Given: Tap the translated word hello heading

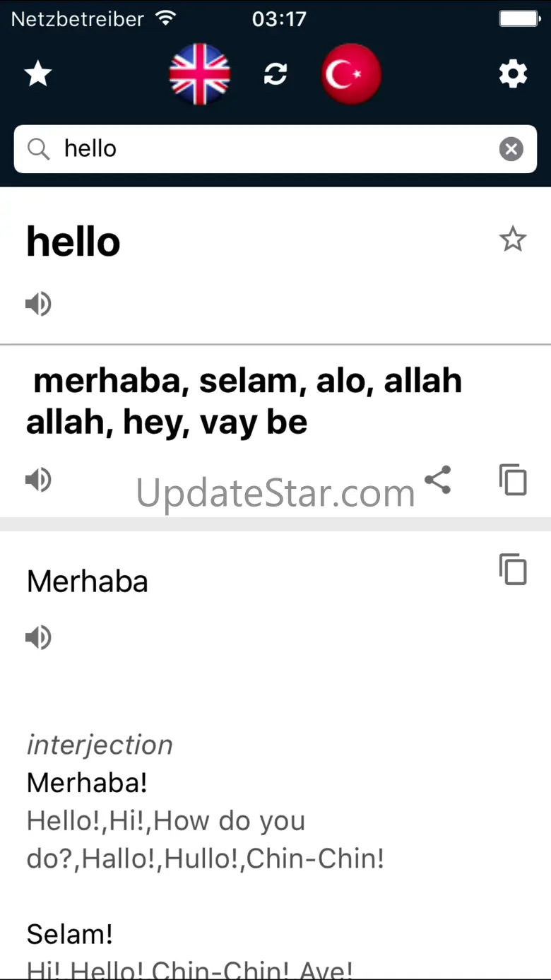Looking at the screenshot, I should (73, 241).
